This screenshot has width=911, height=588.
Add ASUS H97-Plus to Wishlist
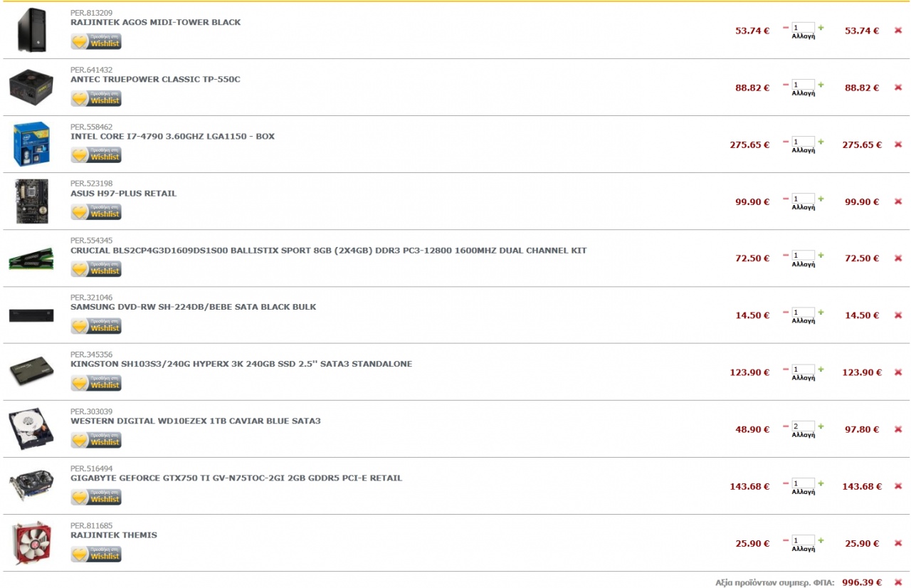tap(96, 212)
